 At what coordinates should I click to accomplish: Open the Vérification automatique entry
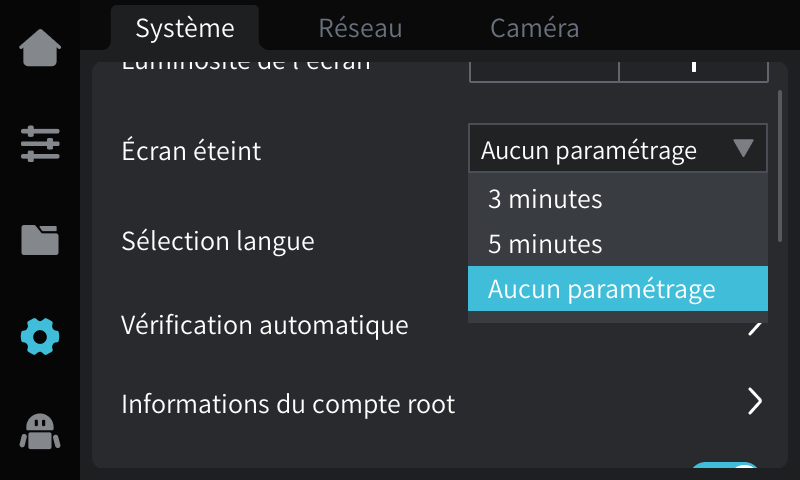tap(264, 325)
